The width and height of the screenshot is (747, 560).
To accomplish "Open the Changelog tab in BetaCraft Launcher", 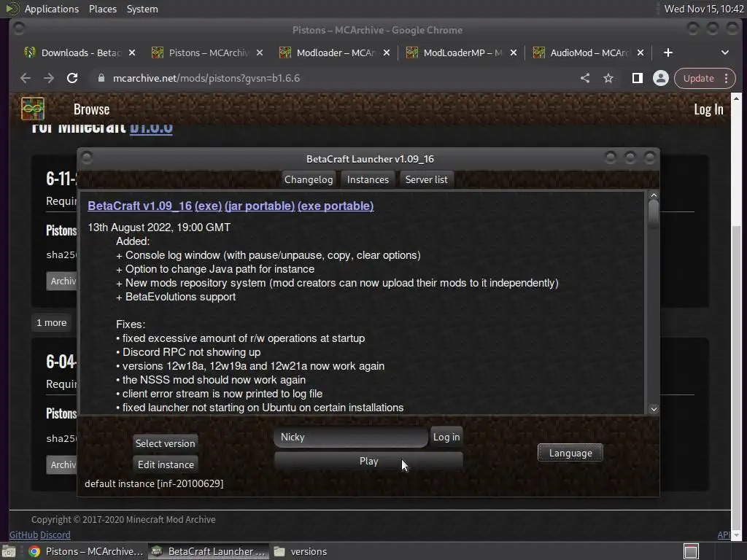I will pos(309,179).
